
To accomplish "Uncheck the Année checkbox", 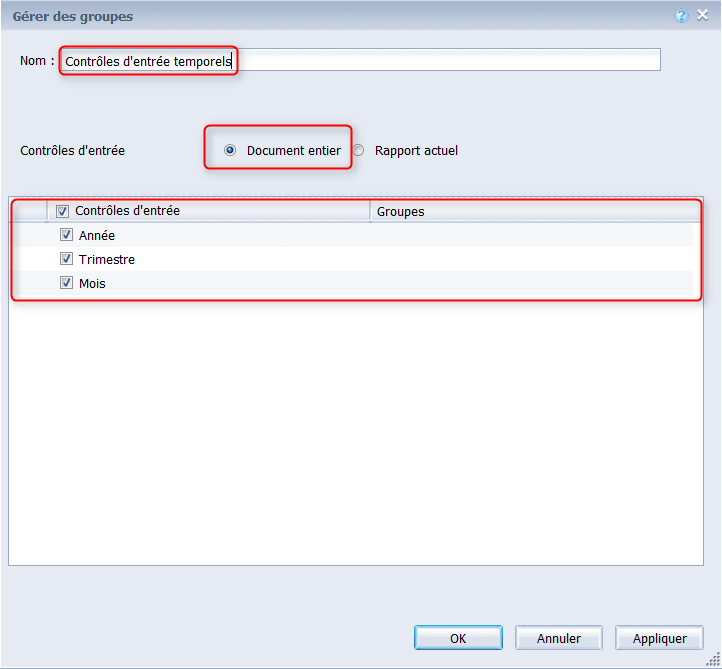I will click(x=66, y=235).
